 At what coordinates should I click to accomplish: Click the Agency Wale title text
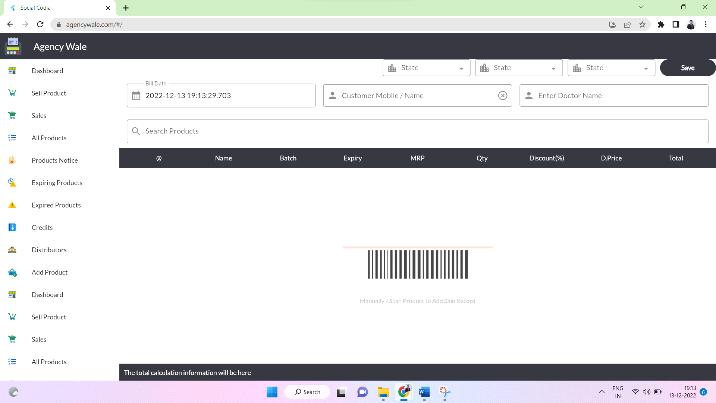(x=60, y=47)
